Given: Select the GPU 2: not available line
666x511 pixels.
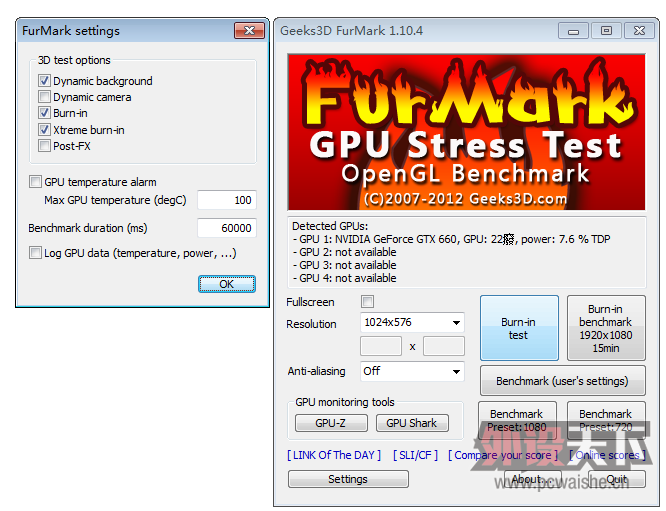Looking at the screenshot, I should [344, 252].
